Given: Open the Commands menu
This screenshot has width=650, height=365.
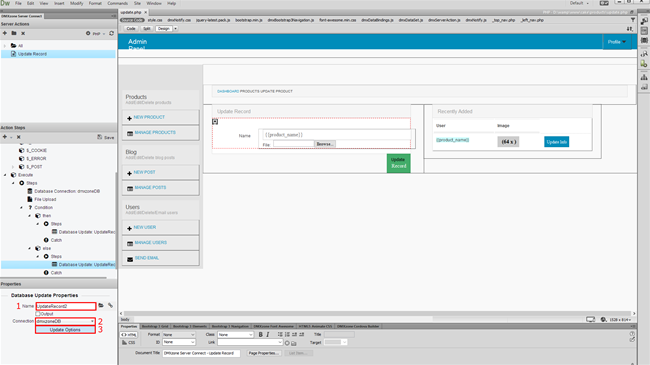Looking at the screenshot, I should tap(117, 3).
